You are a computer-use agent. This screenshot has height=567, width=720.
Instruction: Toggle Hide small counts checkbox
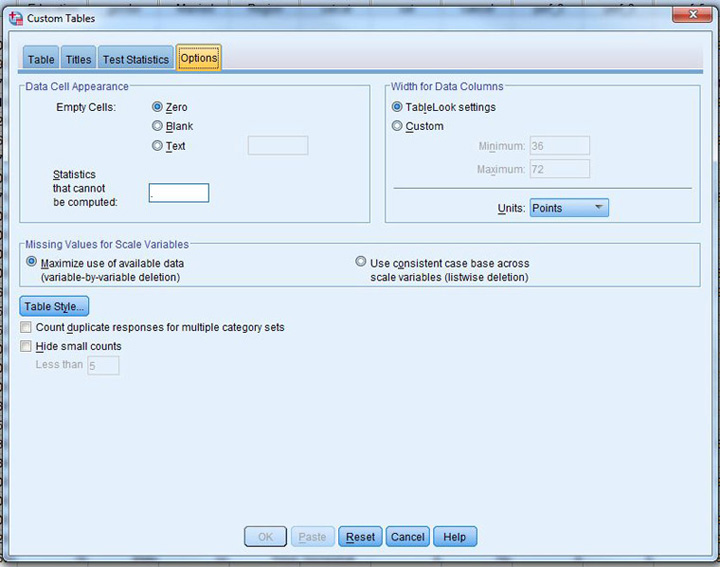click(x=26, y=346)
